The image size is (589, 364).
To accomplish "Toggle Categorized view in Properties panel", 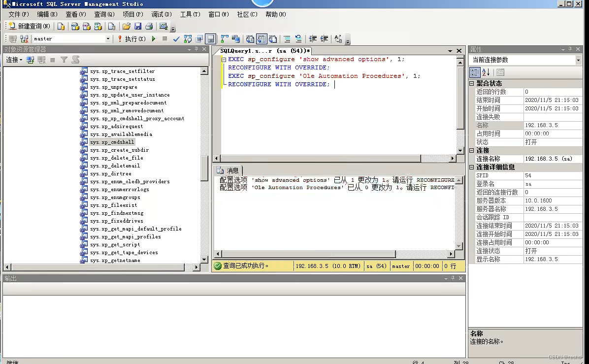I will point(475,72).
